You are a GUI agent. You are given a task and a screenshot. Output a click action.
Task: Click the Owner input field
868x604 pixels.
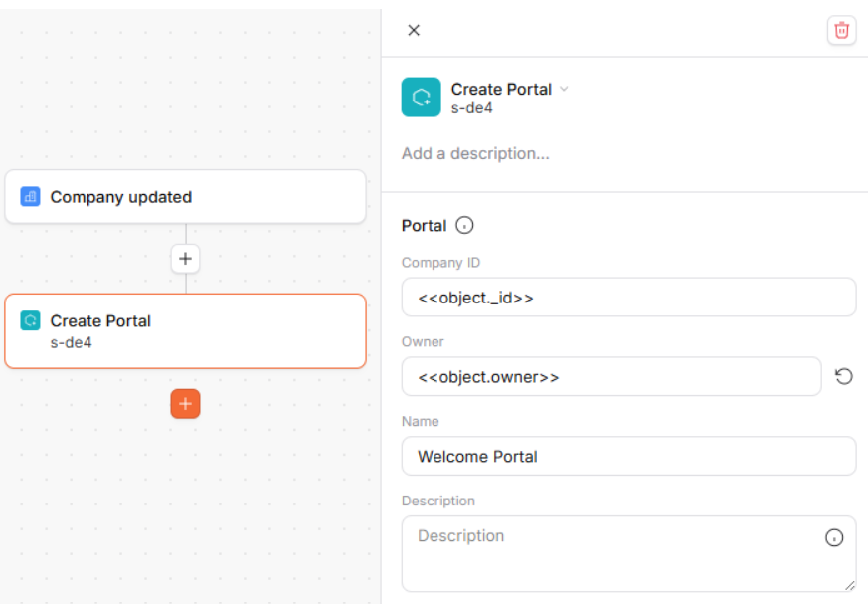point(611,377)
